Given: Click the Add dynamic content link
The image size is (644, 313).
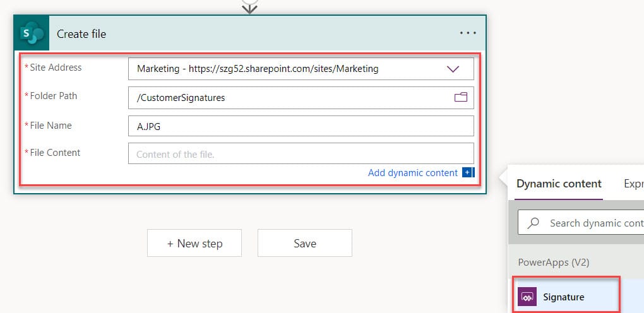Looking at the screenshot, I should click(x=413, y=172).
